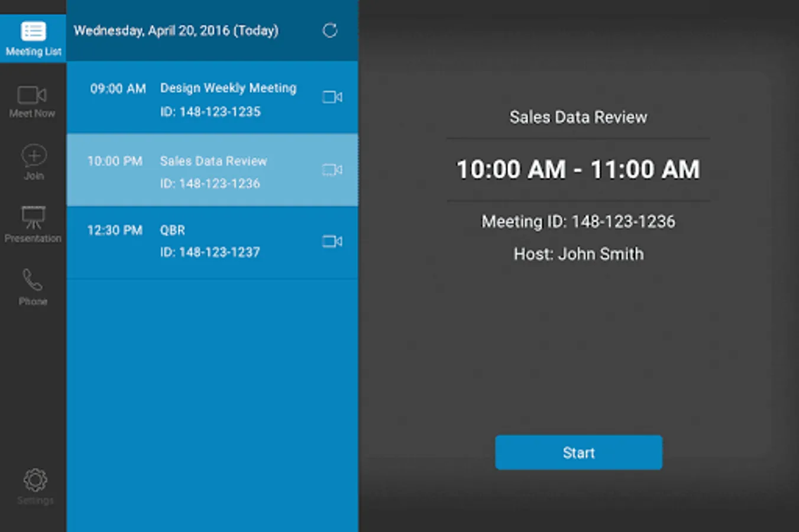Click the 09:00 AM time entry
This screenshot has width=799, height=532.
tap(118, 89)
